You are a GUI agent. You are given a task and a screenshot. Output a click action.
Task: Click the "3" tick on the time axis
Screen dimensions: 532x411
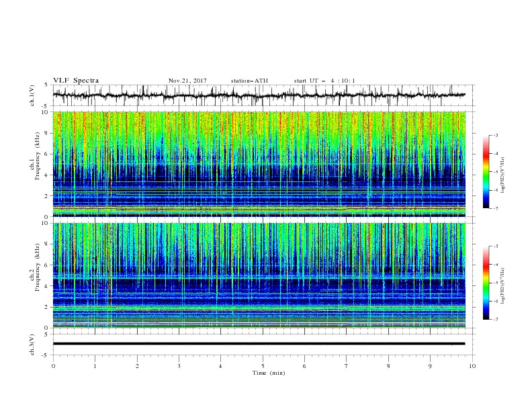[x=179, y=366]
